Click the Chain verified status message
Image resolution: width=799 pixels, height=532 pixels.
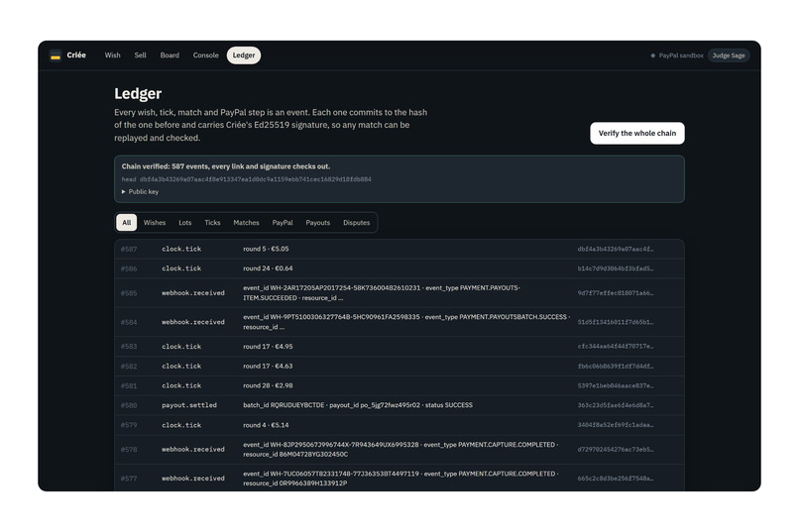click(226, 166)
